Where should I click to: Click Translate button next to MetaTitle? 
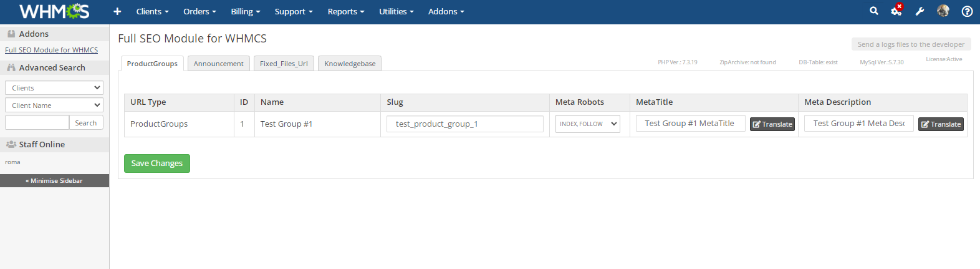pos(772,124)
